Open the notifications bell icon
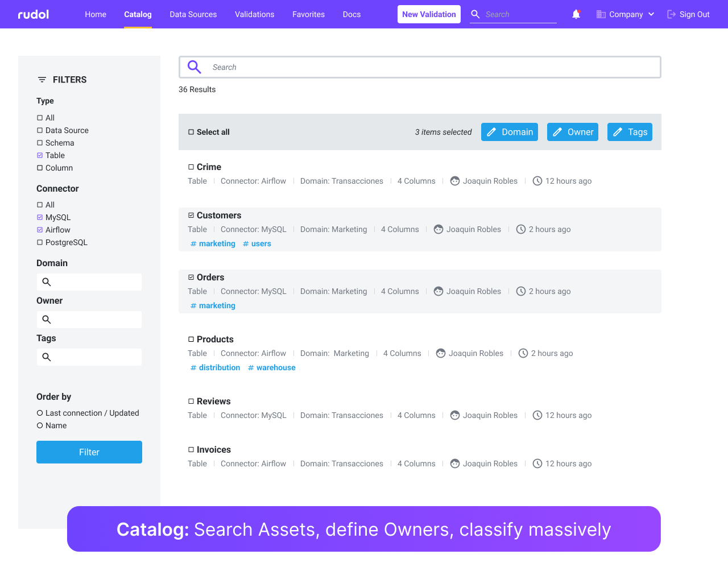 coord(576,14)
